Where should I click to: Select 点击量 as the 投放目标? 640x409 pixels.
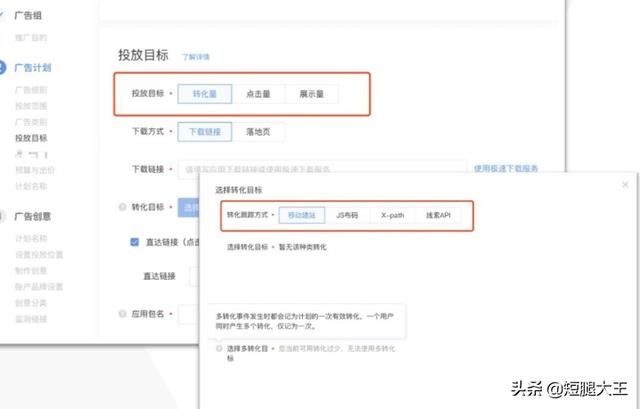click(258, 94)
